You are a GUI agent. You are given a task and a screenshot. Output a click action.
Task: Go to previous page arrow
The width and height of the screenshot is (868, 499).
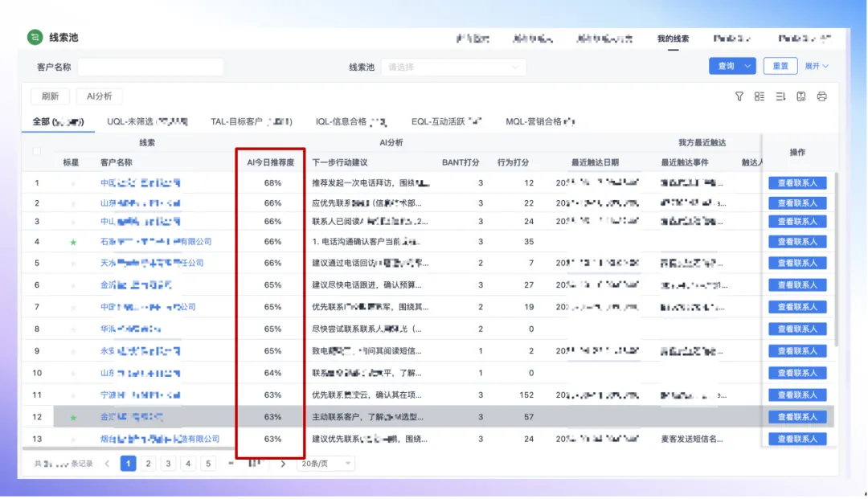coord(108,464)
